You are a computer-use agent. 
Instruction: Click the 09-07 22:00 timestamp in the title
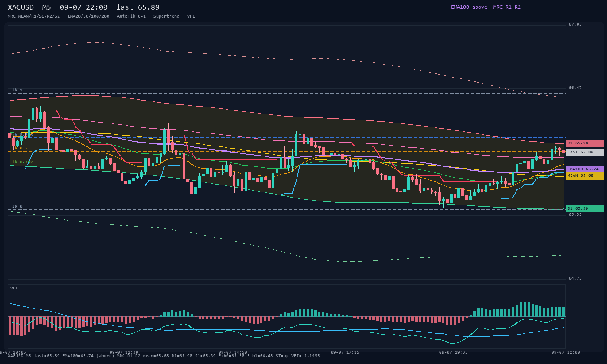click(x=84, y=7)
